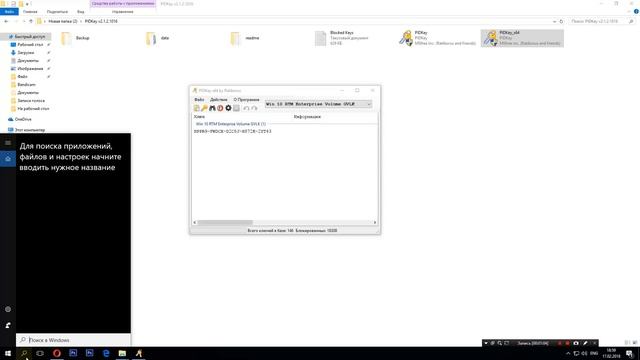This screenshot has width=640, height=360.
Task: Open the Файл menu in PIDKey
Action: tap(199, 100)
